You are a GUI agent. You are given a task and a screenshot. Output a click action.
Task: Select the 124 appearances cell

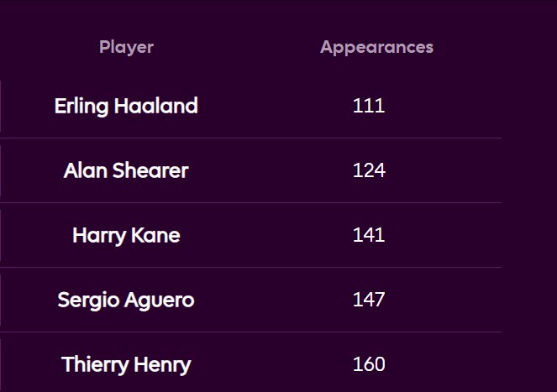coord(369,170)
